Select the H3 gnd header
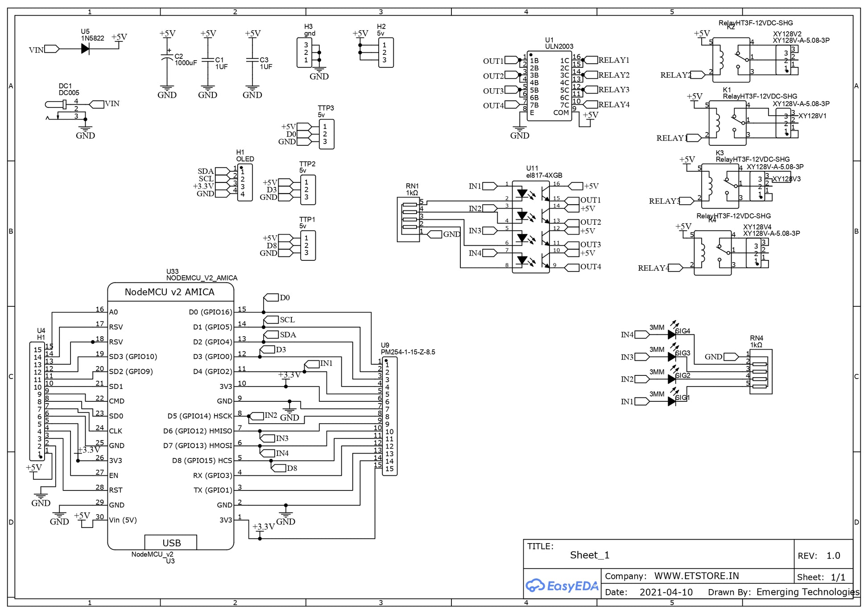 [x=304, y=53]
